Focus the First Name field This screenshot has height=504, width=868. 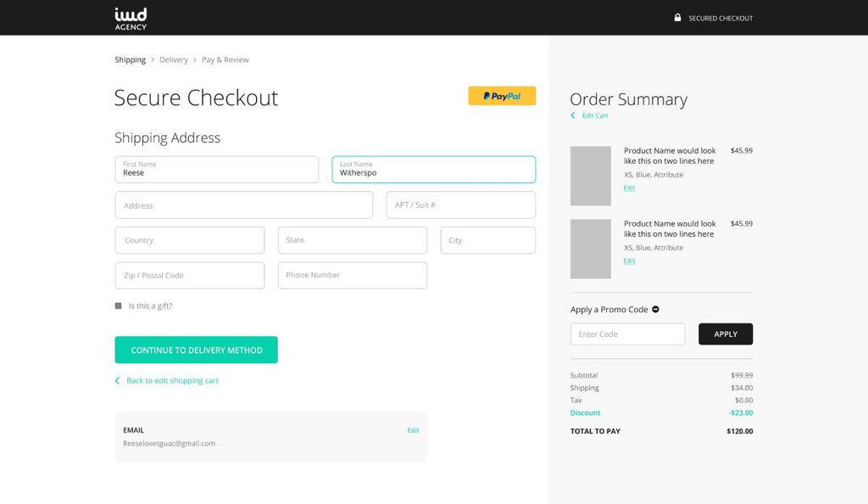pos(216,170)
